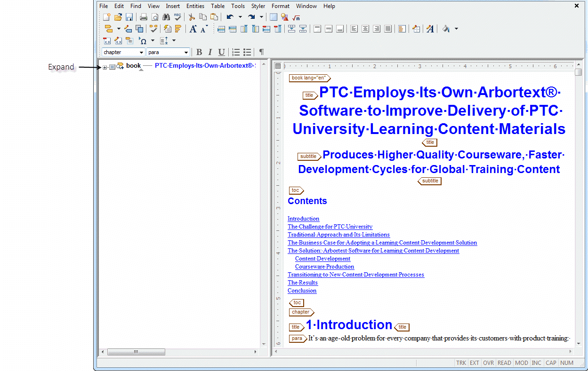The image size is (588, 371).
Task: Toggle underline with the U button
Action: 221,52
